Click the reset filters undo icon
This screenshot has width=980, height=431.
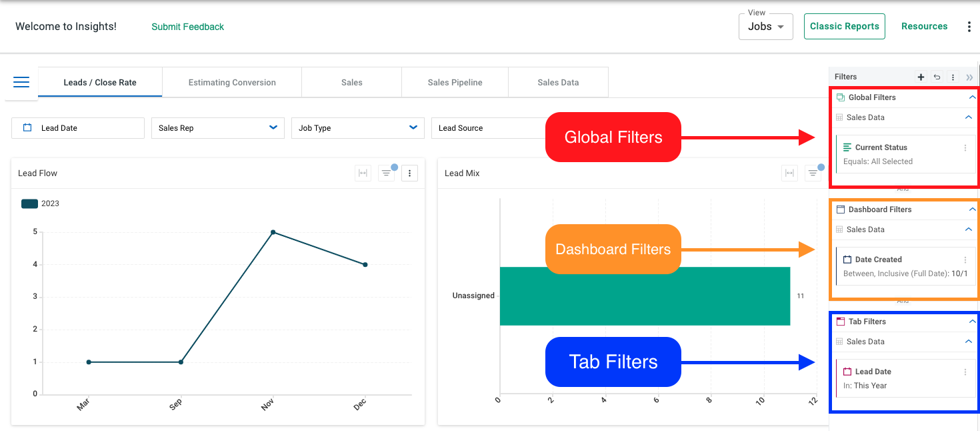[937, 77]
